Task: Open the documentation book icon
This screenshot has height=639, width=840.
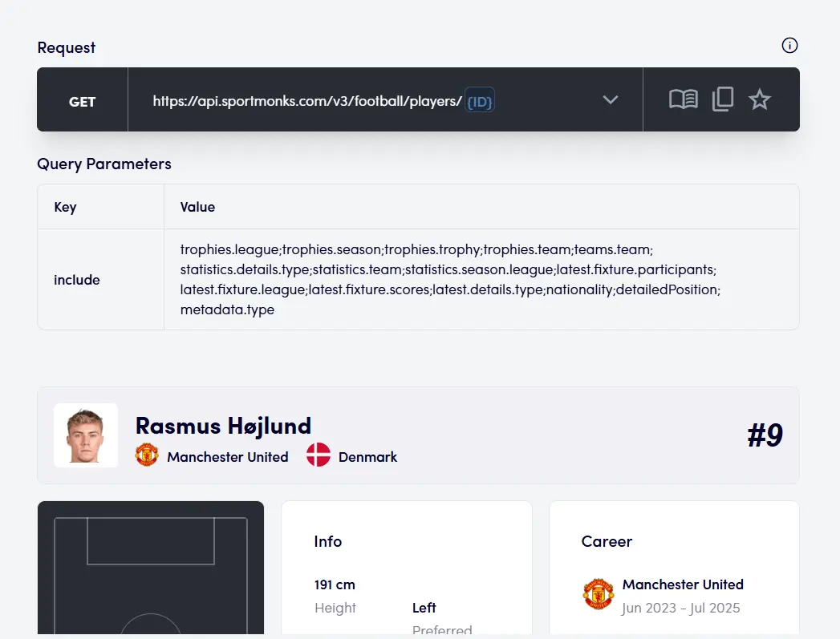Action: pos(683,99)
